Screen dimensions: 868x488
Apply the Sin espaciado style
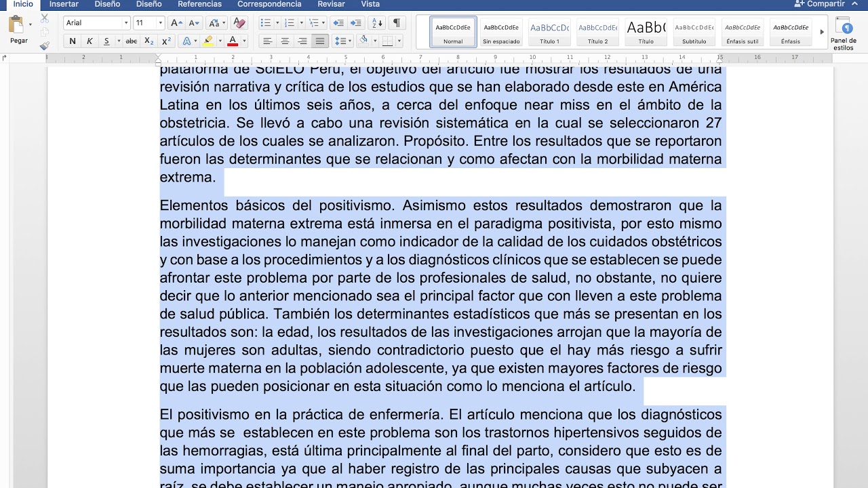coord(501,32)
